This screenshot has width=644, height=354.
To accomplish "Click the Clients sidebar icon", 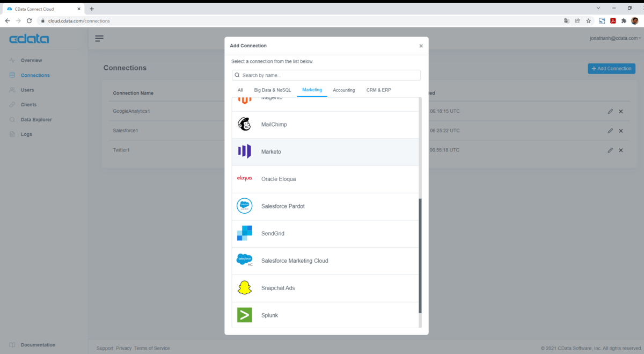I will [12, 105].
